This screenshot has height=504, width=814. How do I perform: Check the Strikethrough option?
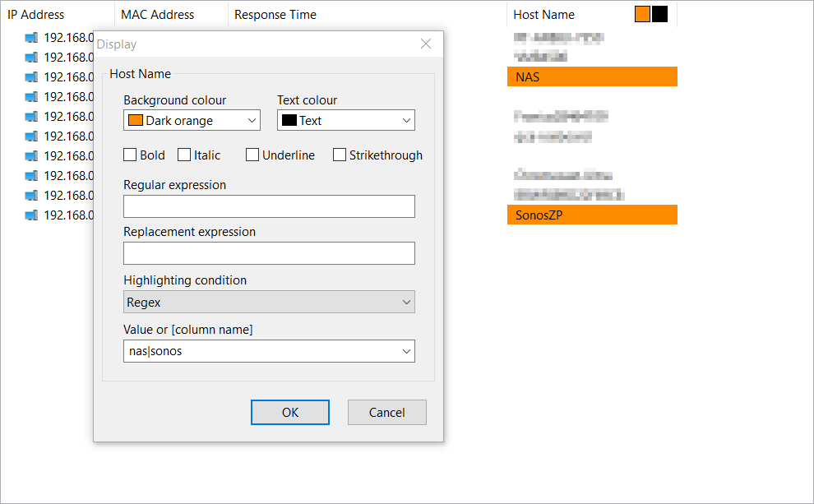340,155
